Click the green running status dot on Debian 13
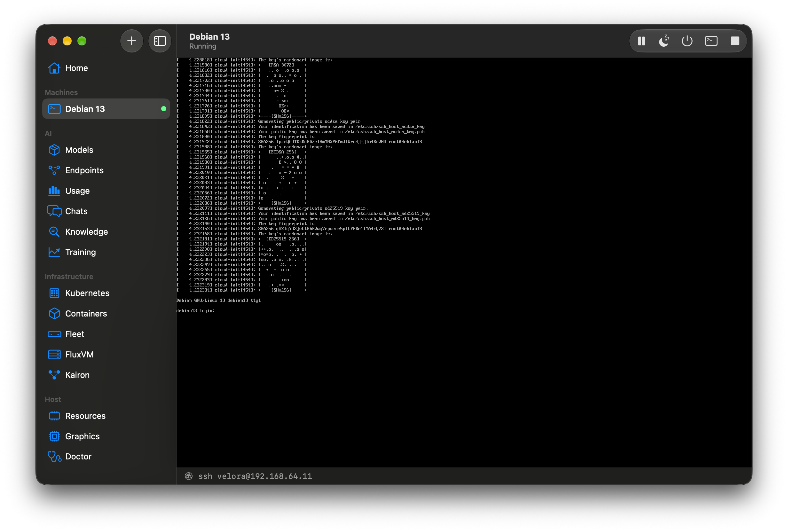Image resolution: width=788 pixels, height=532 pixels. click(164, 109)
